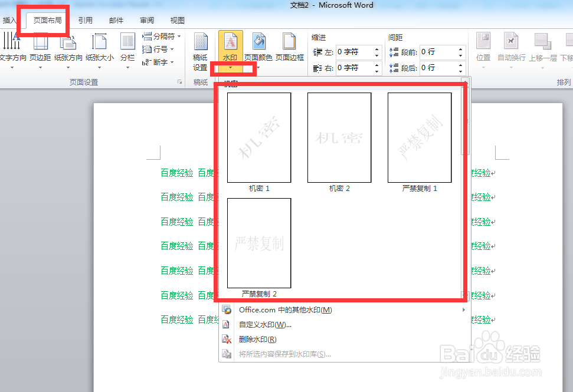This screenshot has height=392, width=573.
Task: Open the Margins (页边距) icon
Action: (41, 41)
